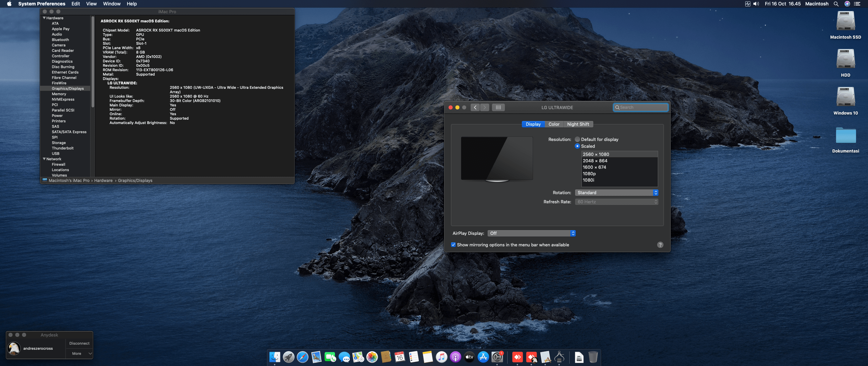Click sidebar scrollbar in iMac Pro window
This screenshot has height=366, width=868.
(93, 62)
